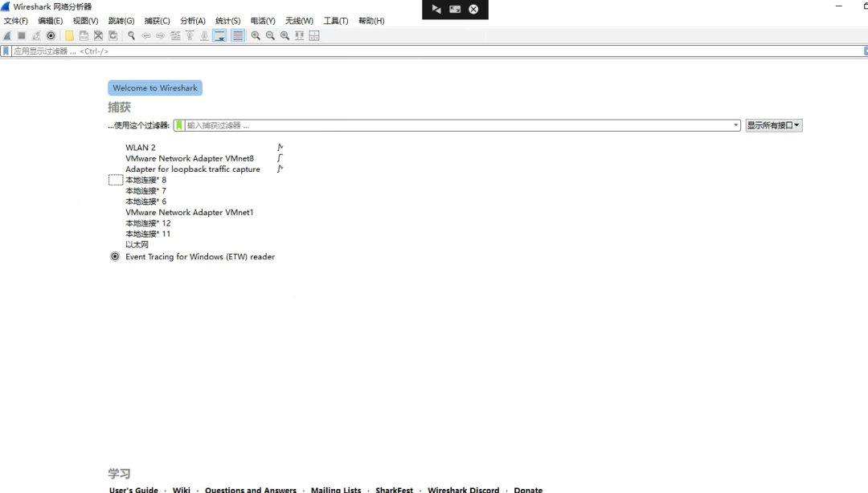Open the Questions and Answers link
This screenshot has height=493, width=868.
point(250,490)
